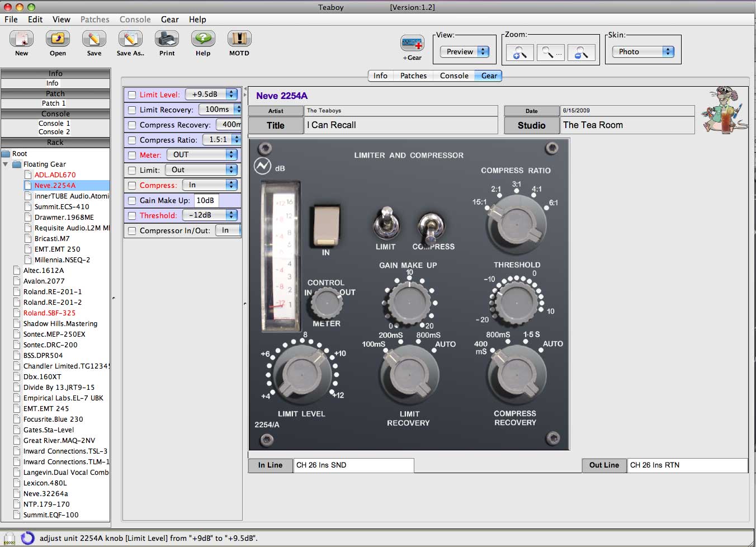
Task: Click the Rack section header
Action: pyautogui.click(x=55, y=143)
